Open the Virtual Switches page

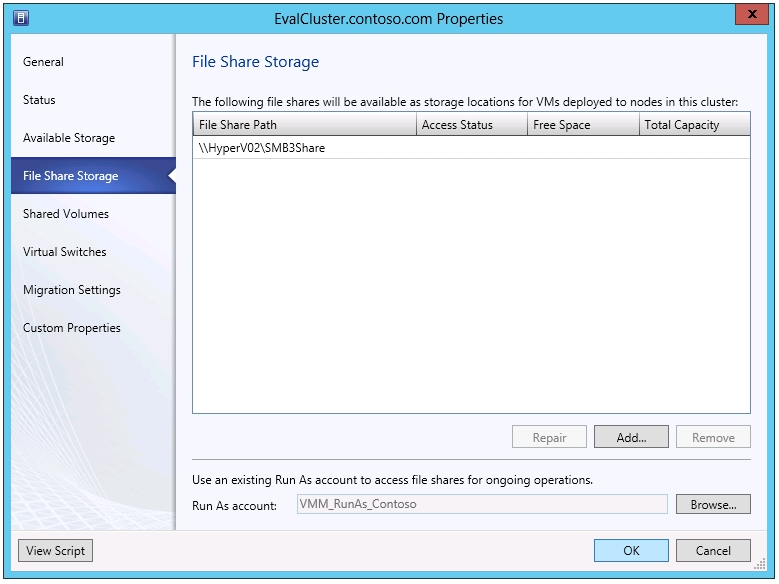point(64,252)
